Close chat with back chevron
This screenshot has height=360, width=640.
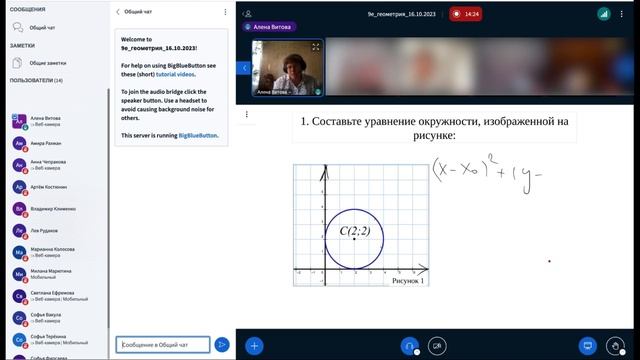(118, 12)
